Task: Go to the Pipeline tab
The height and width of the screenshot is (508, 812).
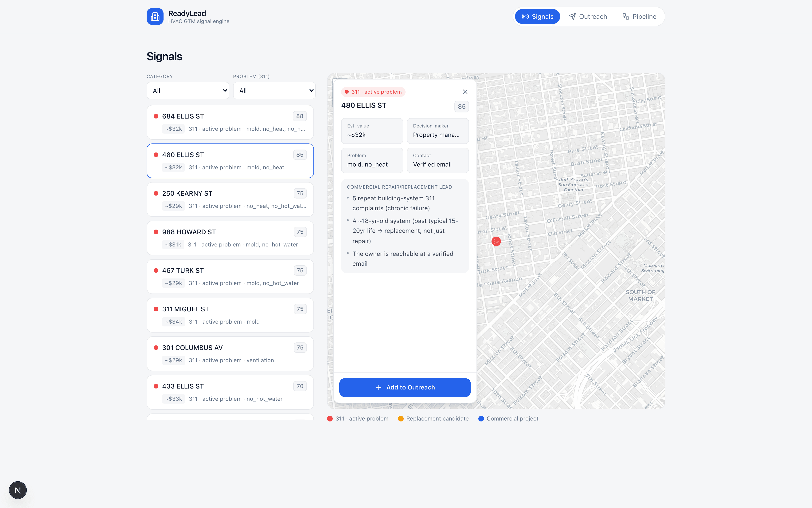Action: click(x=639, y=16)
